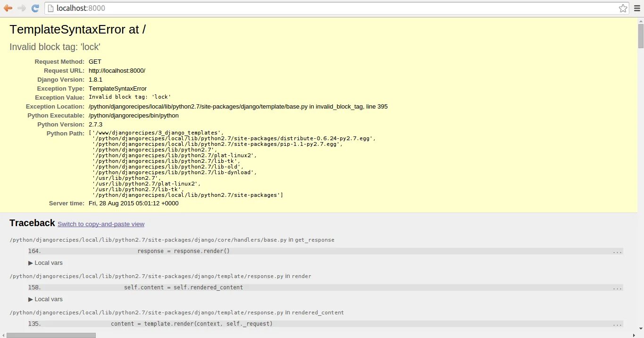Click the 'Python Path:' label
Image resolution: width=644 pixels, height=338 pixels.
click(x=66, y=134)
